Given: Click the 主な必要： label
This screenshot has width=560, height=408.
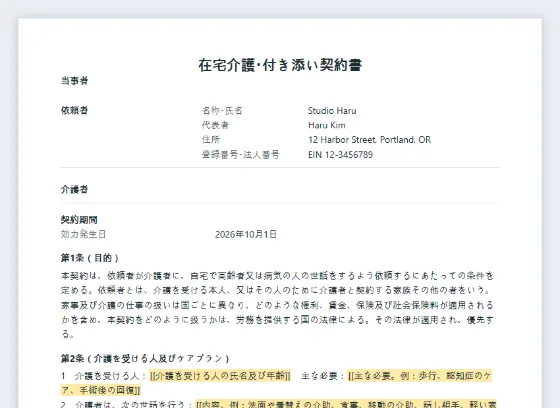Looking at the screenshot, I should (x=323, y=376).
